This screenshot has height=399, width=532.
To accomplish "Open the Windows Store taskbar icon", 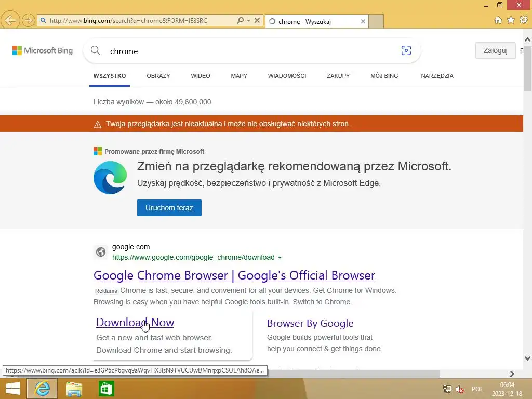I will tap(106, 389).
